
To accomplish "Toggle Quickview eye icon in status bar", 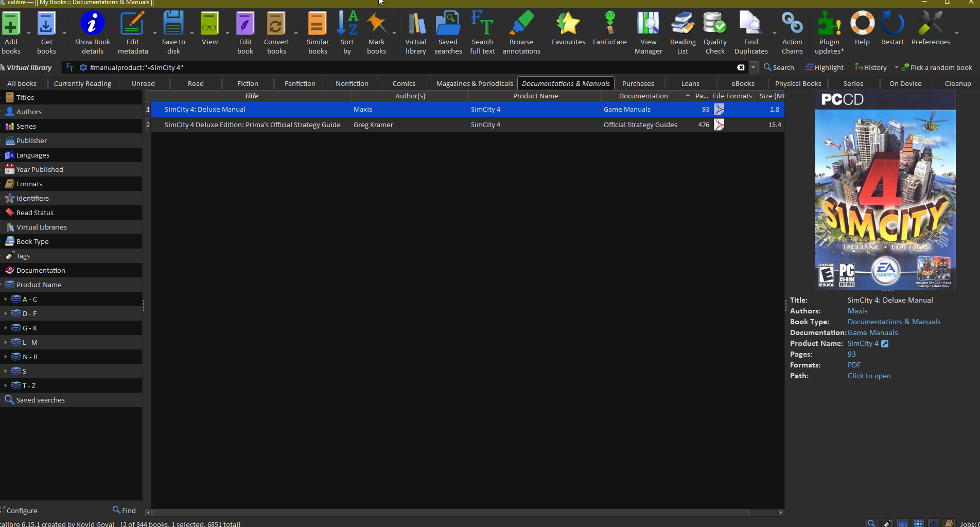I will click(x=933, y=523).
